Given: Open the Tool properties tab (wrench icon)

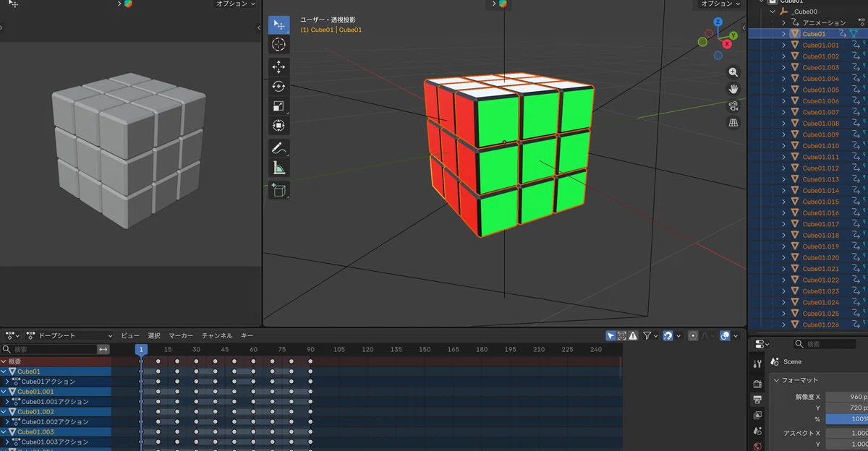Looking at the screenshot, I should pos(757,364).
